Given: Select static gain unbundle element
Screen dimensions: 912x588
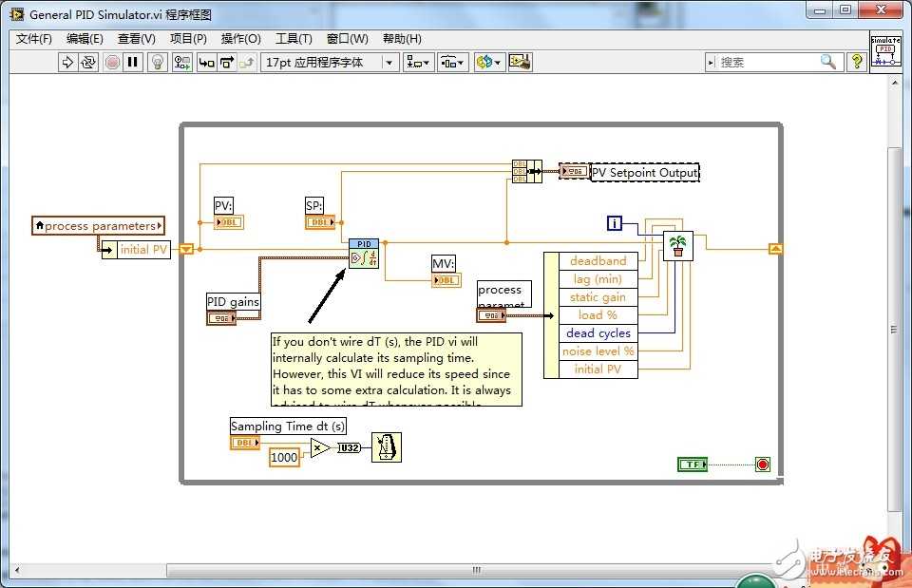Looking at the screenshot, I should [598, 297].
